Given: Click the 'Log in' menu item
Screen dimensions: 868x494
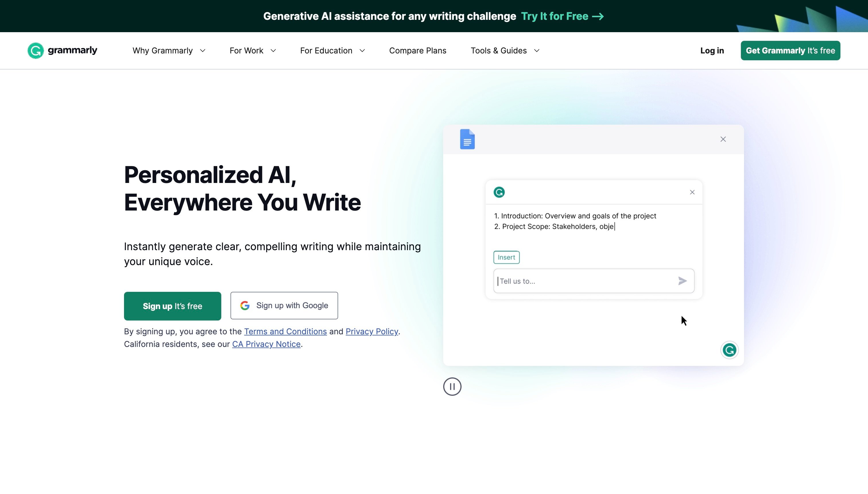Looking at the screenshot, I should pyautogui.click(x=712, y=50).
